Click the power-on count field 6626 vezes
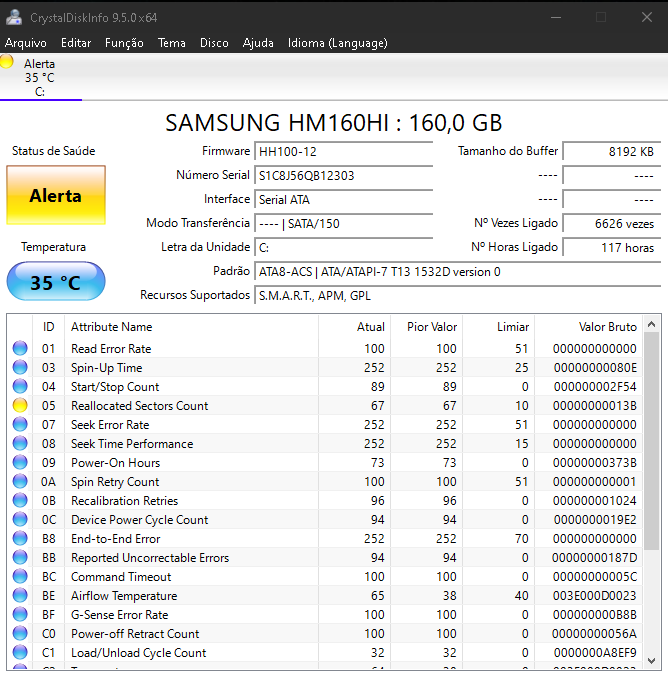This screenshot has width=668, height=676. [x=612, y=224]
